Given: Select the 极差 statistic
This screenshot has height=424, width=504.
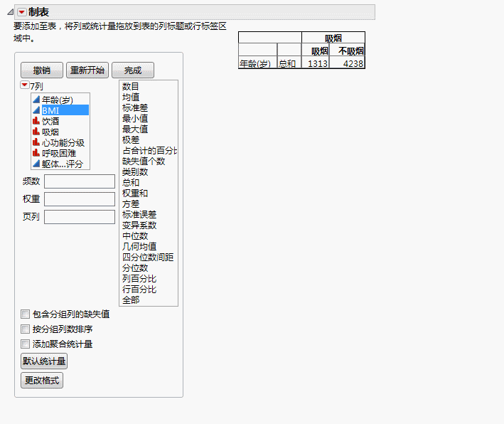Looking at the screenshot, I should click(131, 139).
